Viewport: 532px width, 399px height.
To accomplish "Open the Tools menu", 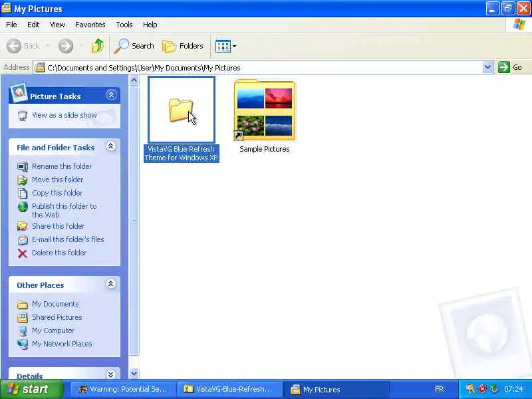I will [124, 25].
